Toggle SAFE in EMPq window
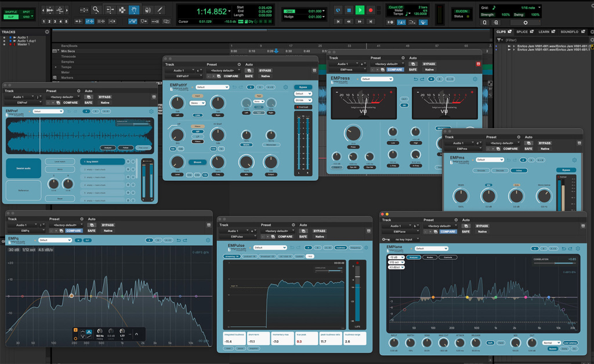This screenshot has height=364, width=594. pos(91,231)
